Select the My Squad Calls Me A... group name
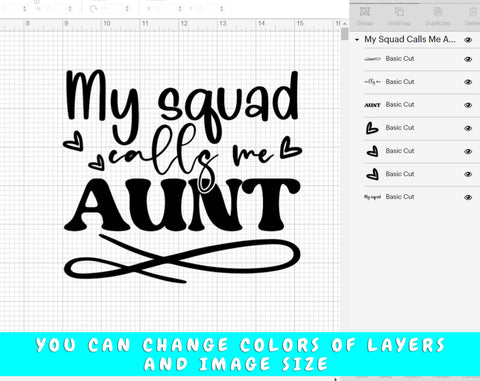480x381 pixels. pos(410,39)
